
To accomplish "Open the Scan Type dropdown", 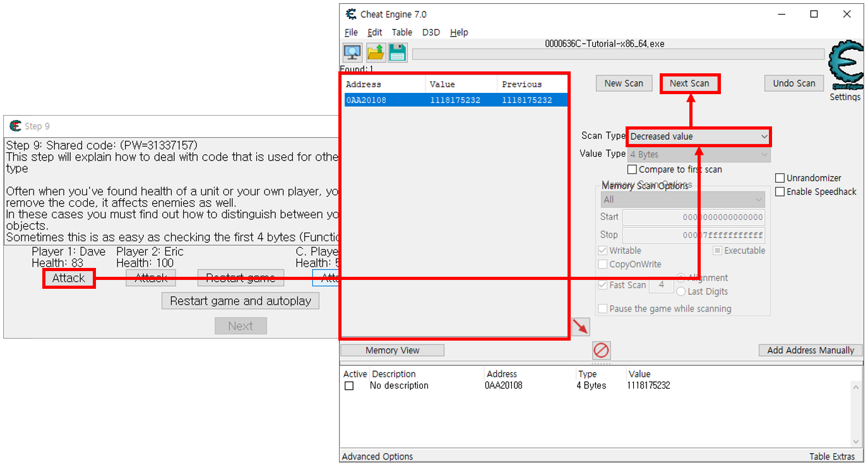I will coord(699,136).
